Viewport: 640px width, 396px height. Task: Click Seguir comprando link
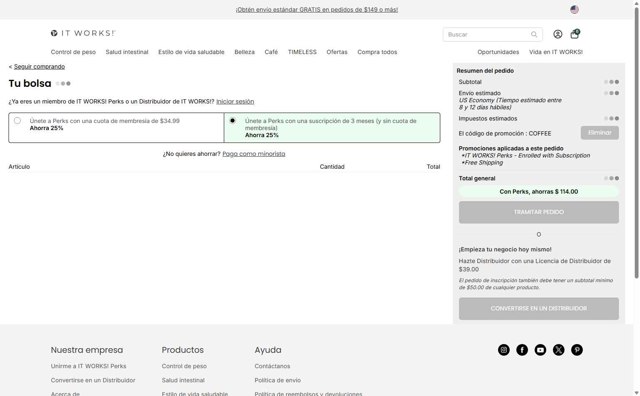pos(39,67)
